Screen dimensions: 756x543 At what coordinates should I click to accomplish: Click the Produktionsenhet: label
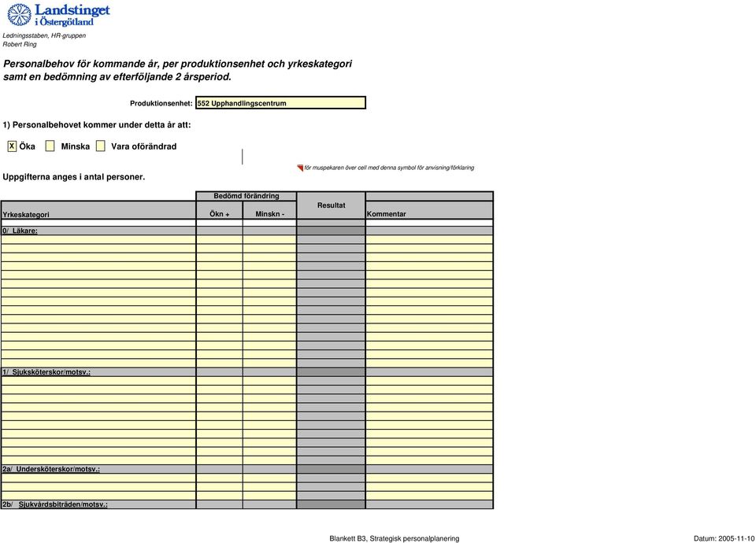tap(161, 103)
